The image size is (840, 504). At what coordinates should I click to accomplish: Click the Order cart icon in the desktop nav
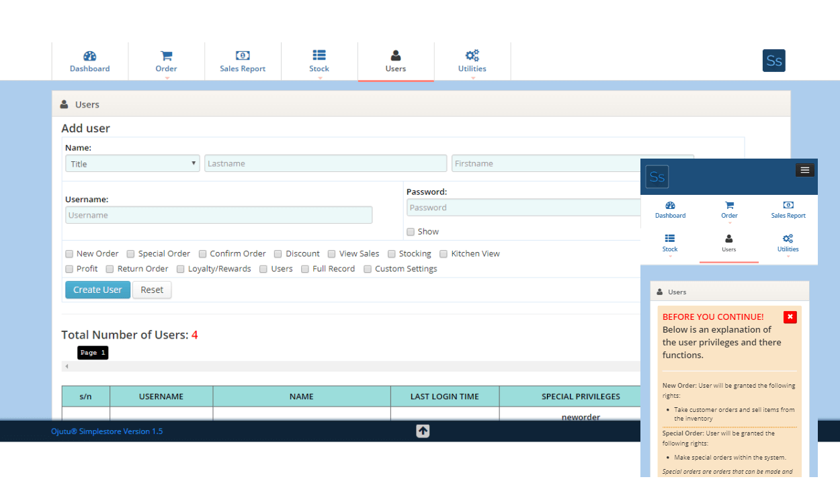pos(166,55)
